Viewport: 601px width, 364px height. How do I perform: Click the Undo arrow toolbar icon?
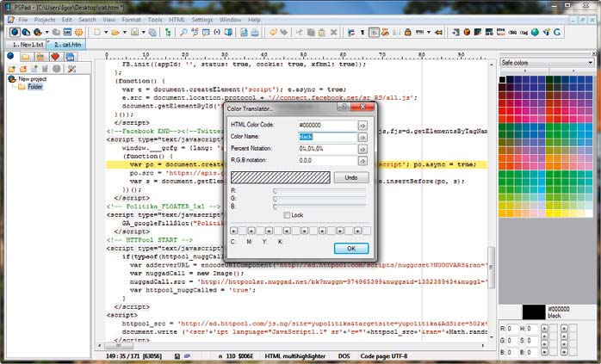(273, 32)
